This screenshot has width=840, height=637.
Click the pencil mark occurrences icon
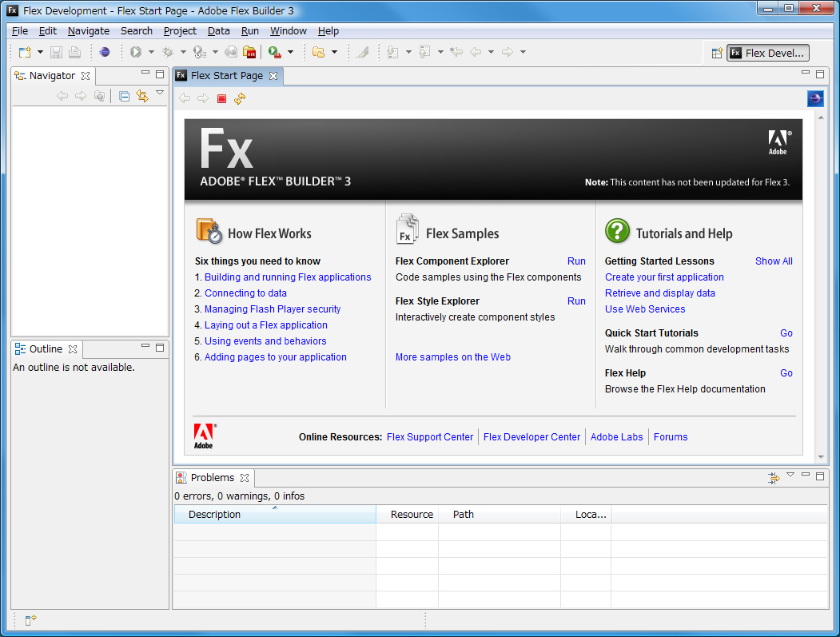pyautogui.click(x=363, y=52)
